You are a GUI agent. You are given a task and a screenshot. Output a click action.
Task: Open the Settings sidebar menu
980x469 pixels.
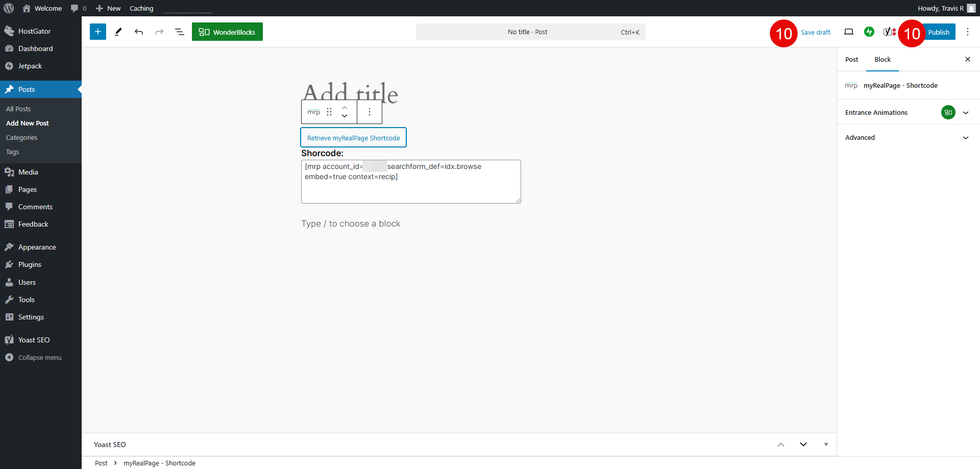coord(41,317)
